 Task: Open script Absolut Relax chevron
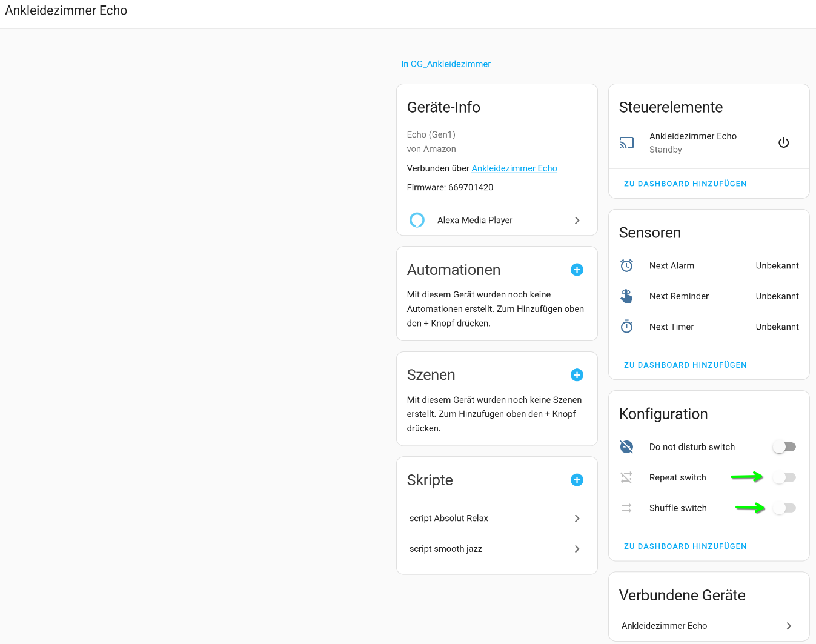(577, 519)
